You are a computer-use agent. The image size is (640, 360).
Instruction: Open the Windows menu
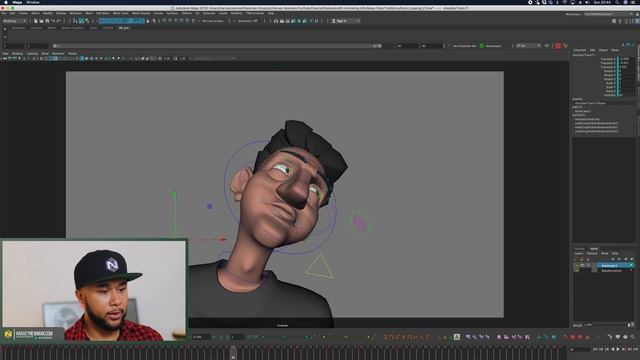(x=76, y=13)
